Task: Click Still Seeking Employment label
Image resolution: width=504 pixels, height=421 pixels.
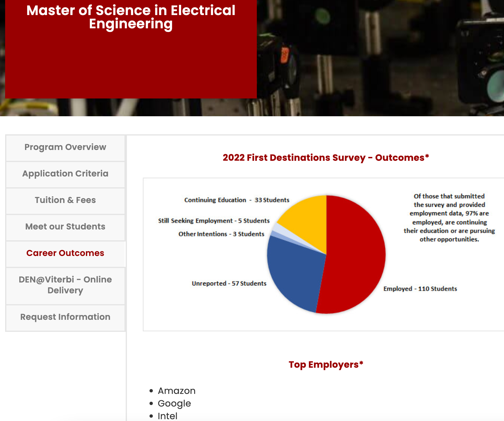Action: (214, 221)
